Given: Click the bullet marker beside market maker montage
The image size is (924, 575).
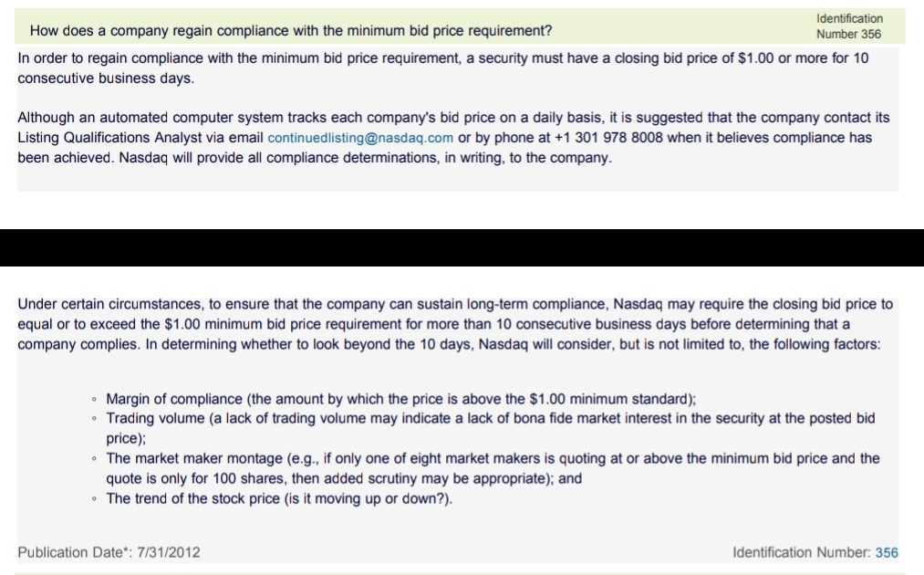Looking at the screenshot, I should pyautogui.click(x=94, y=459).
